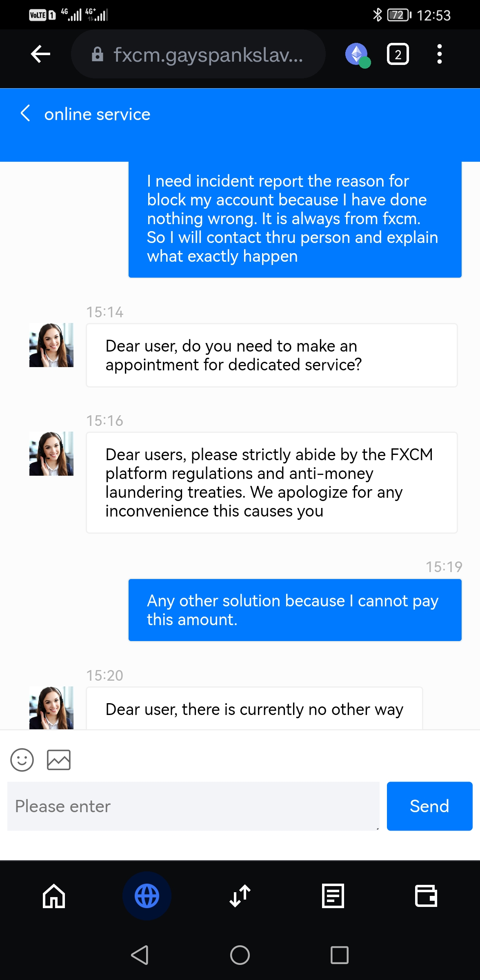The image size is (480, 980).
Task: Open the Home tab in bottom bar
Action: coord(54,896)
